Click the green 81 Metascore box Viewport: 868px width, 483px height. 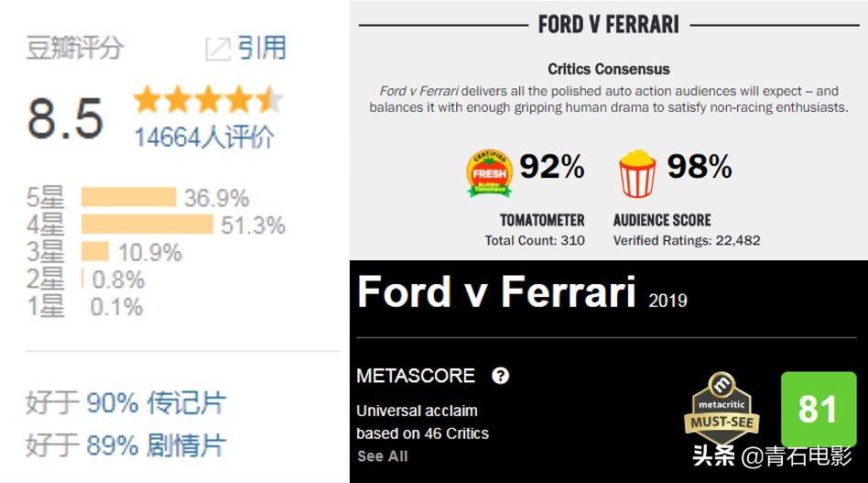818,409
